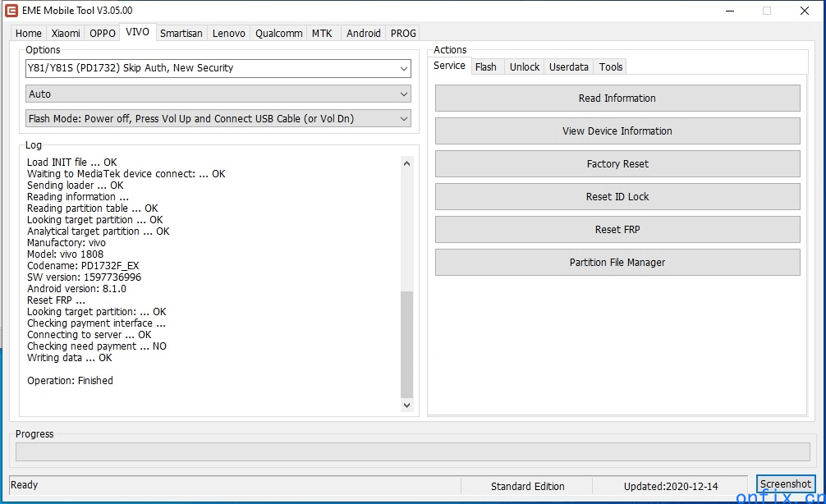Image resolution: width=826 pixels, height=504 pixels.
Task: Open the Flash Mode dropdown
Action: 218,119
